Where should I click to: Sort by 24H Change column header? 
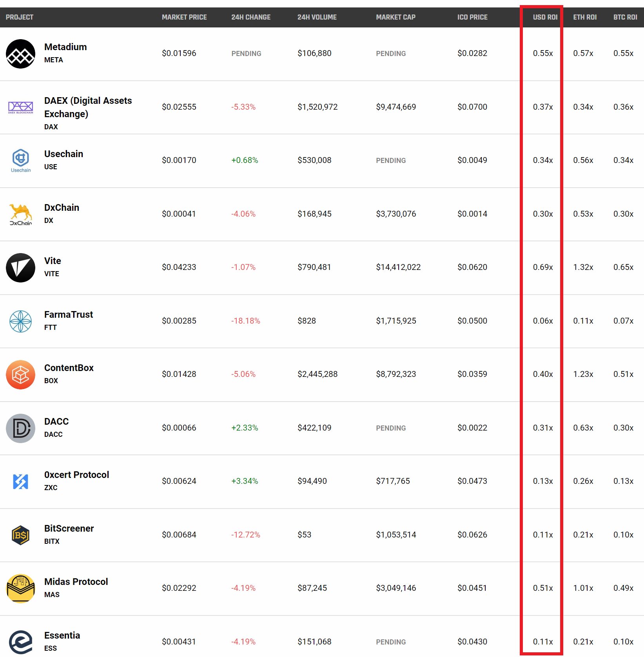click(x=251, y=17)
